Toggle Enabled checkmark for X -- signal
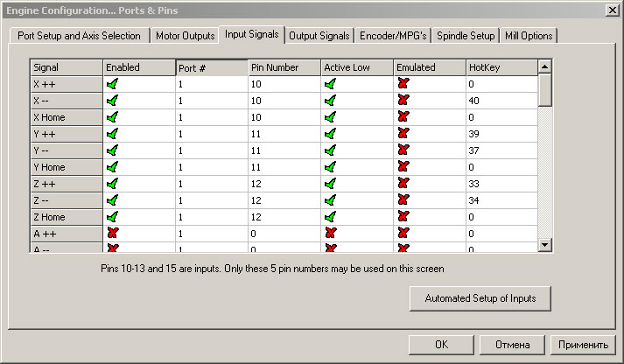The width and height of the screenshot is (624, 364). click(113, 101)
